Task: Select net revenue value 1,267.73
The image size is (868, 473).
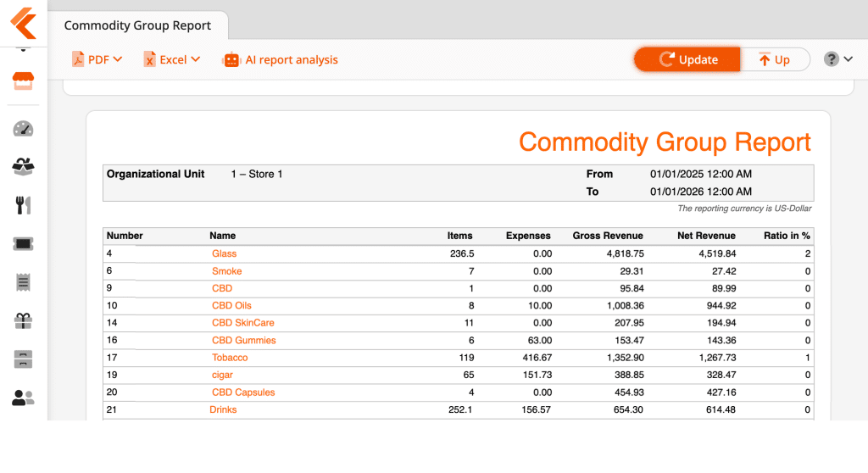Action: click(717, 358)
